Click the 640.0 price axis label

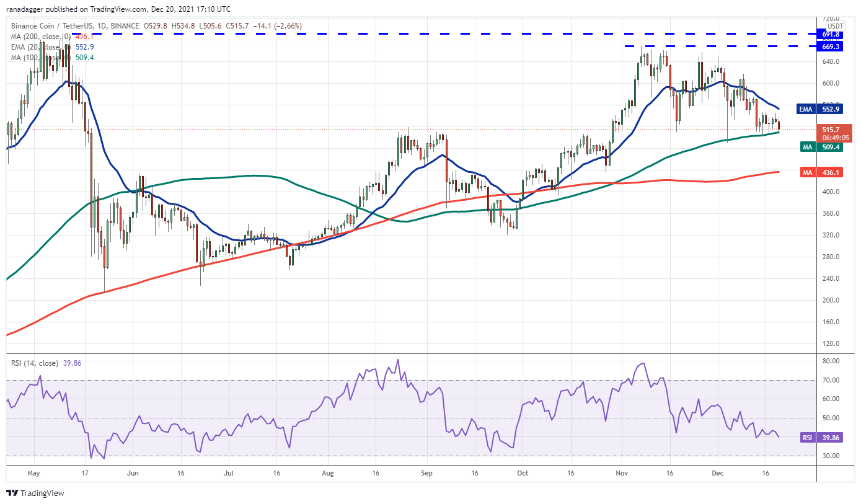pyautogui.click(x=832, y=61)
